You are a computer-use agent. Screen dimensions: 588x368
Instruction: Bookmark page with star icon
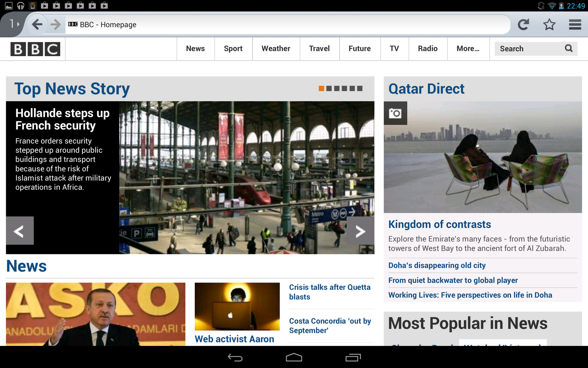(x=549, y=24)
